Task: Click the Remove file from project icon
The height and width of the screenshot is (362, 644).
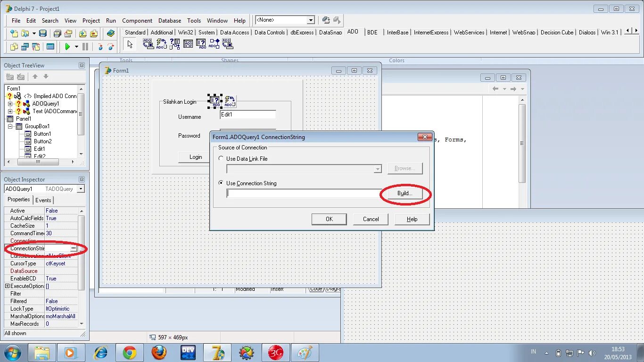Action: [94, 33]
